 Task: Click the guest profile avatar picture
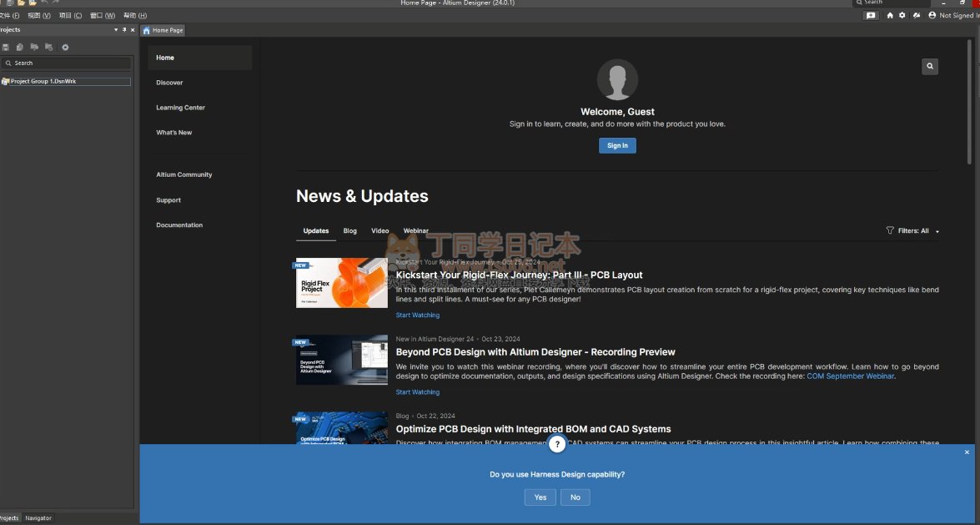pyautogui.click(x=617, y=79)
